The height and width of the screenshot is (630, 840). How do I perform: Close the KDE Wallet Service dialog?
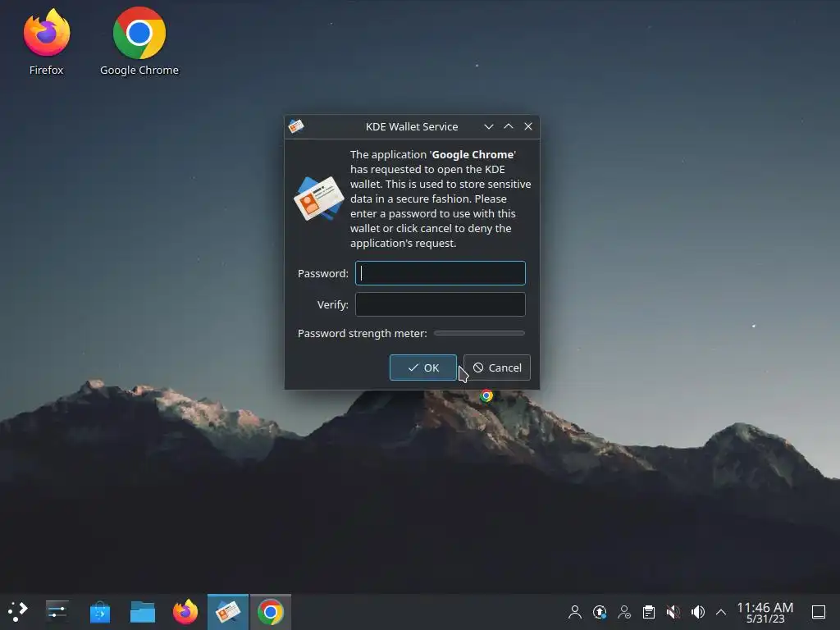click(x=528, y=126)
